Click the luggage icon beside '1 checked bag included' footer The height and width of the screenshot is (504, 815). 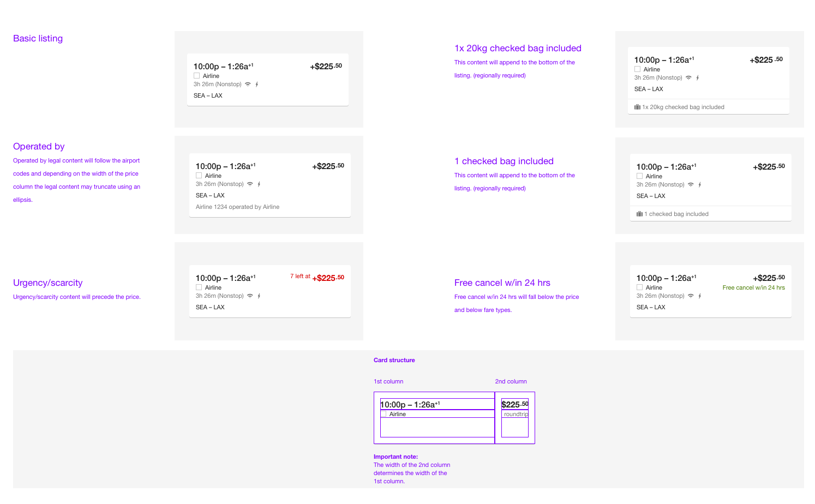(639, 214)
